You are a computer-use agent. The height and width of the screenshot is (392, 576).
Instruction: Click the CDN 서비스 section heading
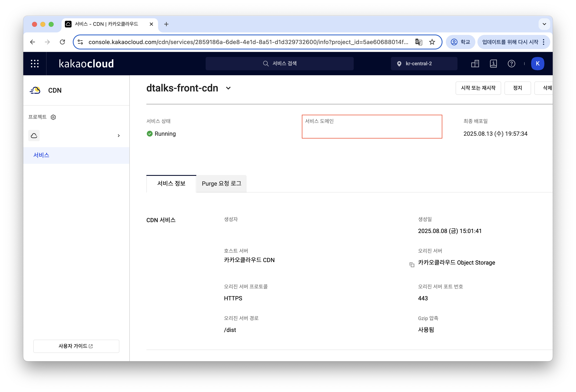161,220
